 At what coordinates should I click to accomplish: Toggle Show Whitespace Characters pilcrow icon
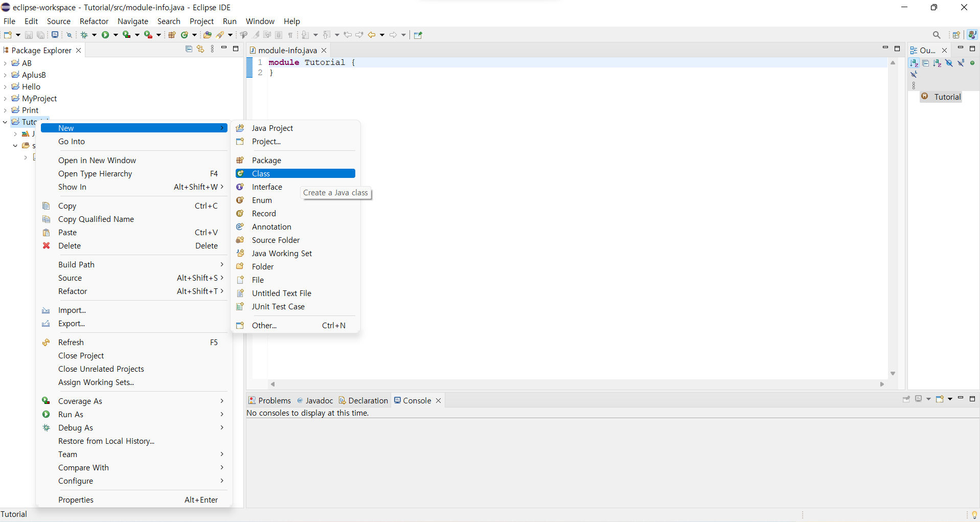click(x=290, y=35)
